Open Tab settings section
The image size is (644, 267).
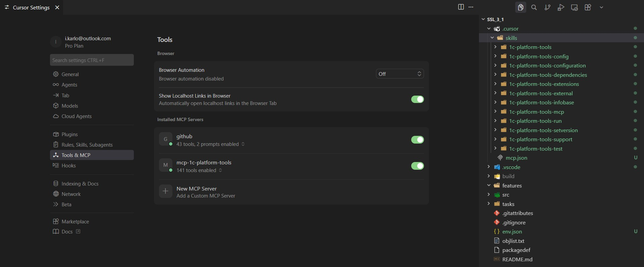[92, 95]
